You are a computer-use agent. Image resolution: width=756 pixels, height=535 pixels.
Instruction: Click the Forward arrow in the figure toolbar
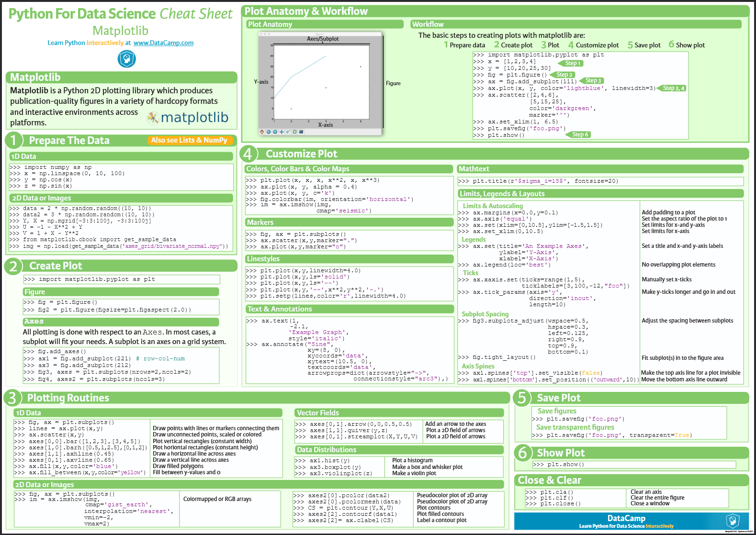tap(275, 132)
